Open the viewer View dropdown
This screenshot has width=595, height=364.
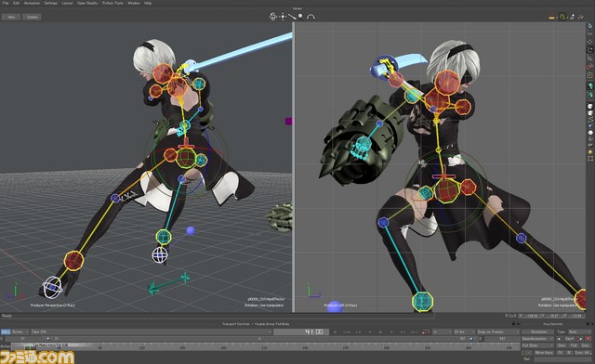coord(11,17)
